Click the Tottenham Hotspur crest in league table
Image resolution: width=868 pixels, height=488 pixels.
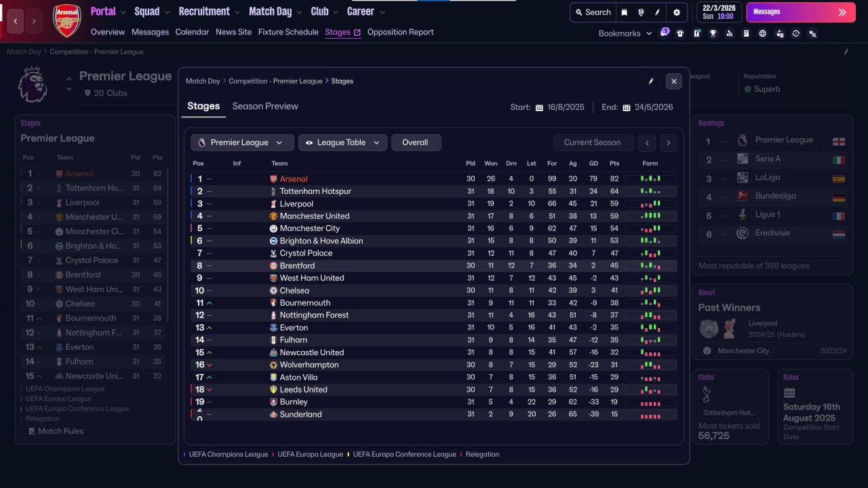(x=273, y=192)
